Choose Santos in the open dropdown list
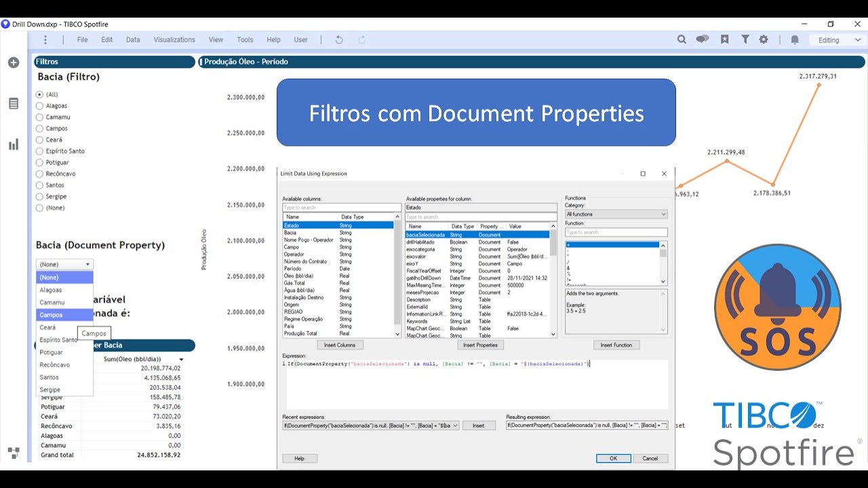The image size is (868, 488). click(x=64, y=378)
